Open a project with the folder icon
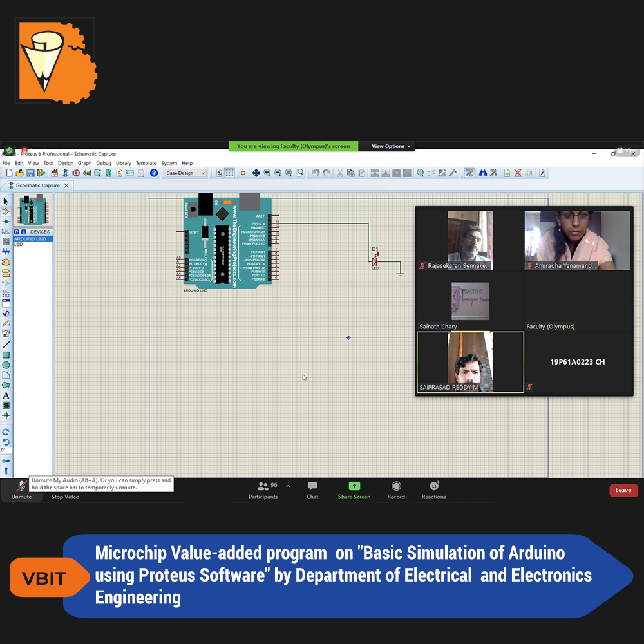Screen dimensions: 644x644 point(19,173)
